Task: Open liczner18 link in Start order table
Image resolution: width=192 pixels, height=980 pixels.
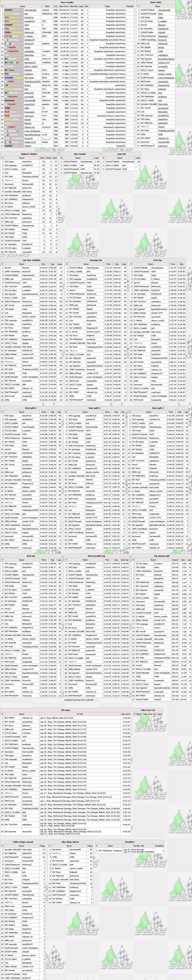Action: [x=163, y=40]
